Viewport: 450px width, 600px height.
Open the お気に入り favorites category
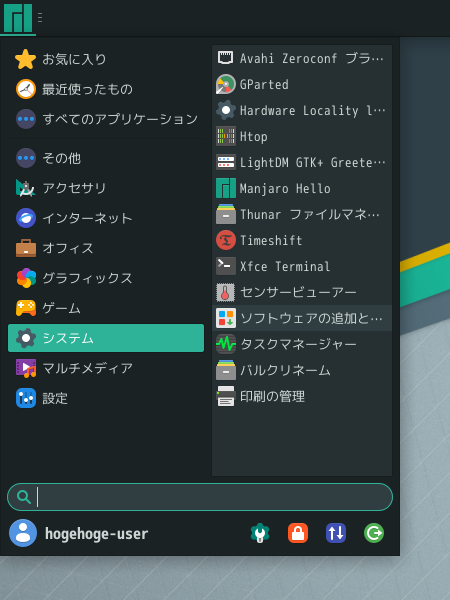coord(106,59)
